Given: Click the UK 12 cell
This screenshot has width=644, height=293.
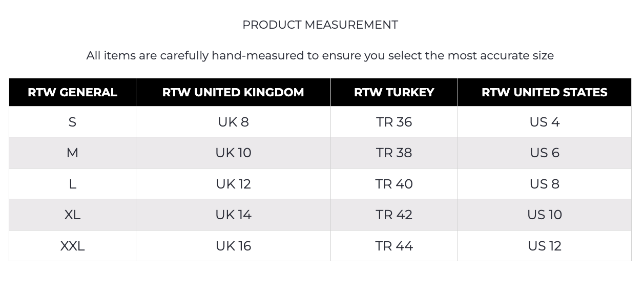Looking at the screenshot, I should pyautogui.click(x=233, y=184).
